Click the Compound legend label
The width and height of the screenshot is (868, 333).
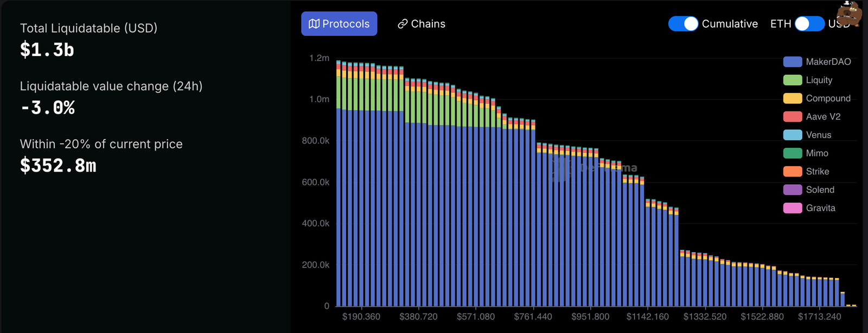[x=828, y=98]
